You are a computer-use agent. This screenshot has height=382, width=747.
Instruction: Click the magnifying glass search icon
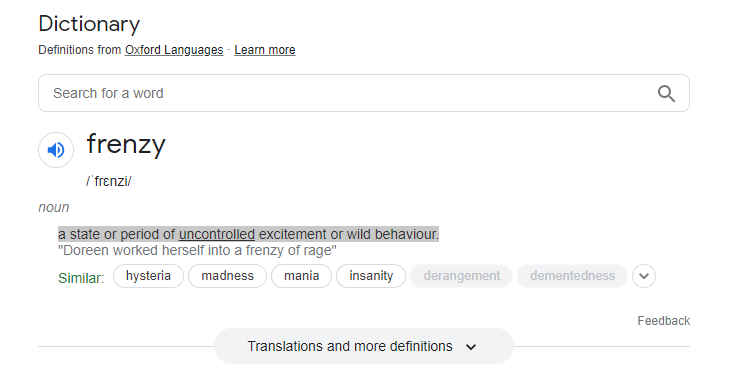click(x=666, y=93)
